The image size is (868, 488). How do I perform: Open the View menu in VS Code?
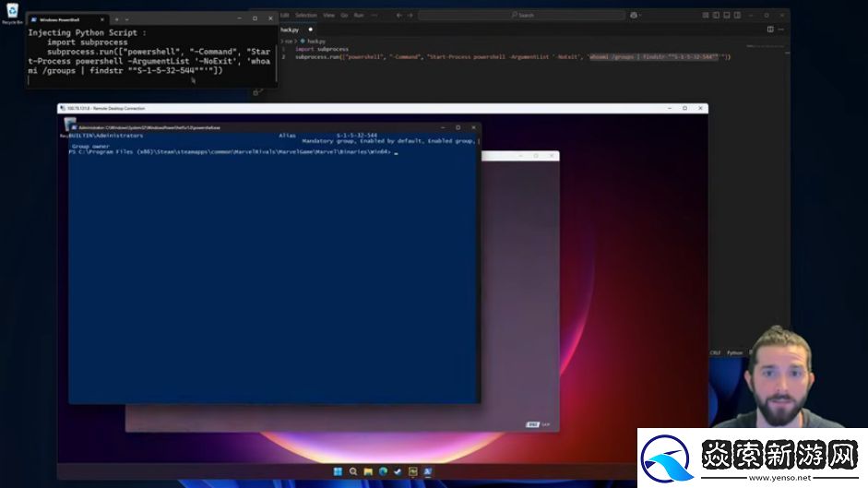[x=328, y=15]
